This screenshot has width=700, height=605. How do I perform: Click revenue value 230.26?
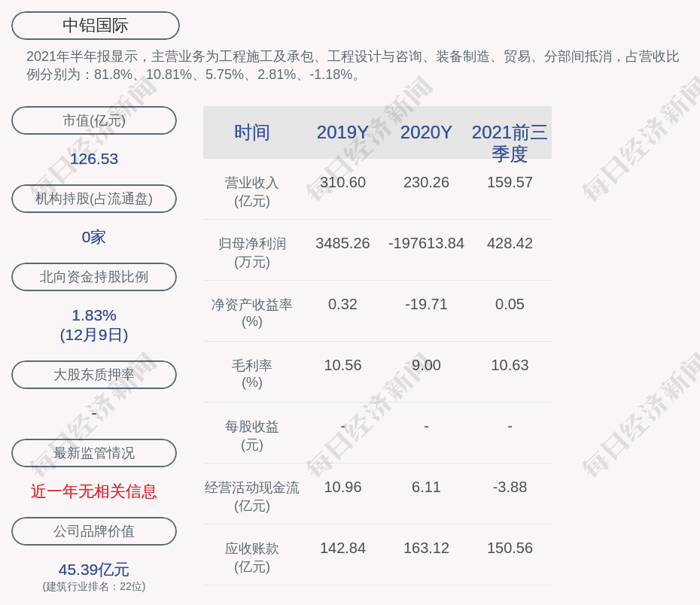[426, 183]
